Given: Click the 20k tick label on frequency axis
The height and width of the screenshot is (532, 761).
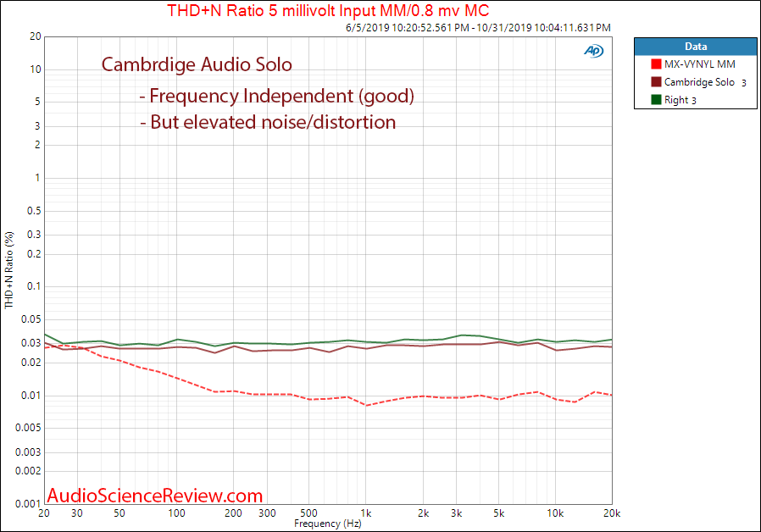Looking at the screenshot, I should point(612,513).
